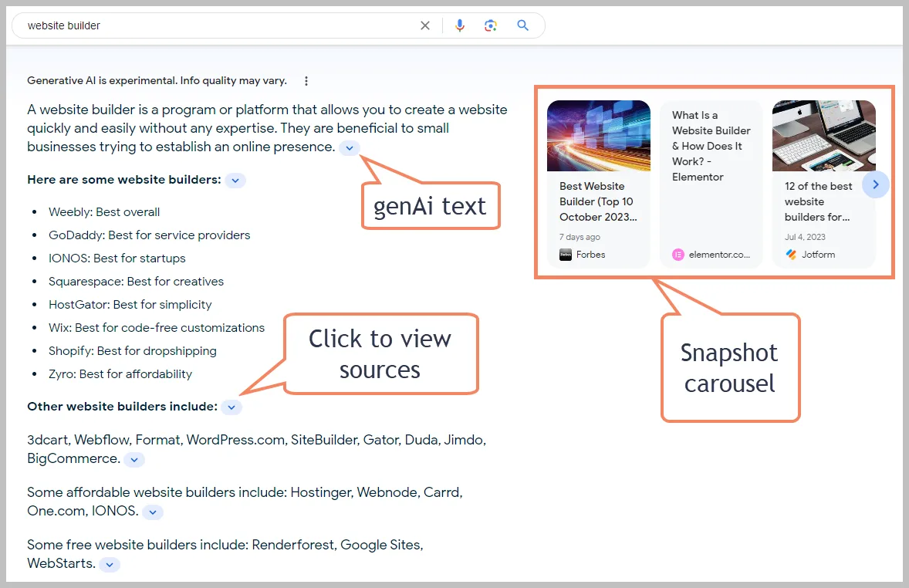Image resolution: width=909 pixels, height=588 pixels.
Task: Show sources chevron after 'One.com, IONOS.'
Action: pos(153,512)
